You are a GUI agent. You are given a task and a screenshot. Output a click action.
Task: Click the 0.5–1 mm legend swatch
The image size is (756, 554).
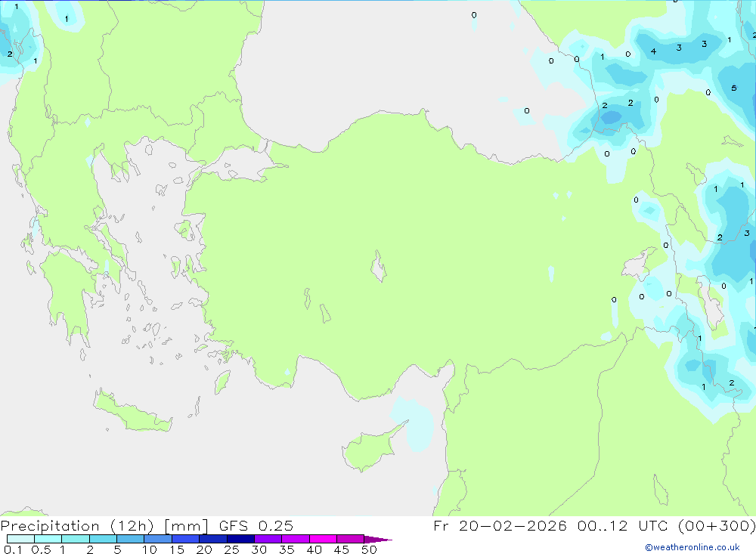point(48,539)
